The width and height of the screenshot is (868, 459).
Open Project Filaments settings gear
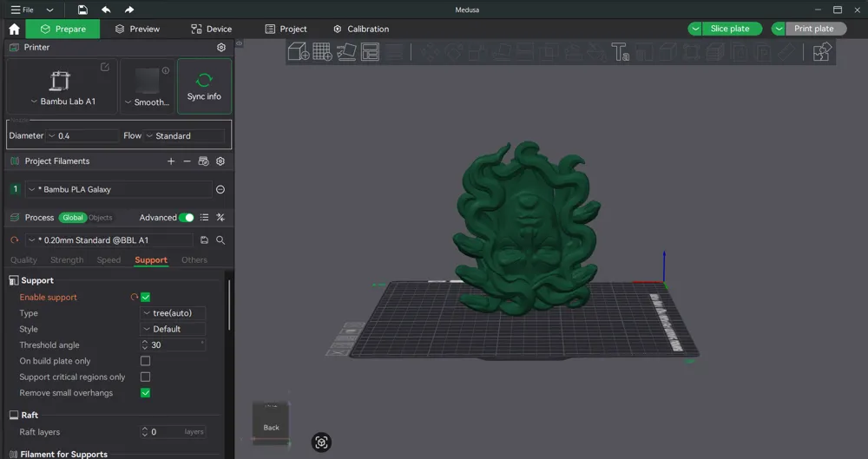click(x=220, y=161)
